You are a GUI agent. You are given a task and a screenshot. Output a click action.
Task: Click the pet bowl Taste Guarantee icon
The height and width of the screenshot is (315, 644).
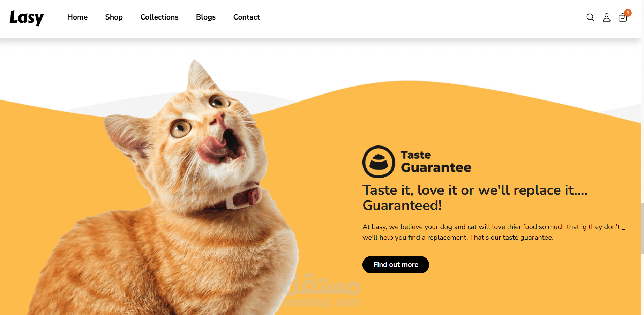coord(379,162)
